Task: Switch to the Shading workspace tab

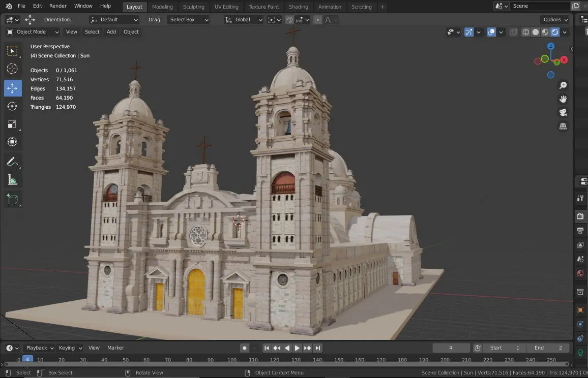Action: [x=299, y=7]
